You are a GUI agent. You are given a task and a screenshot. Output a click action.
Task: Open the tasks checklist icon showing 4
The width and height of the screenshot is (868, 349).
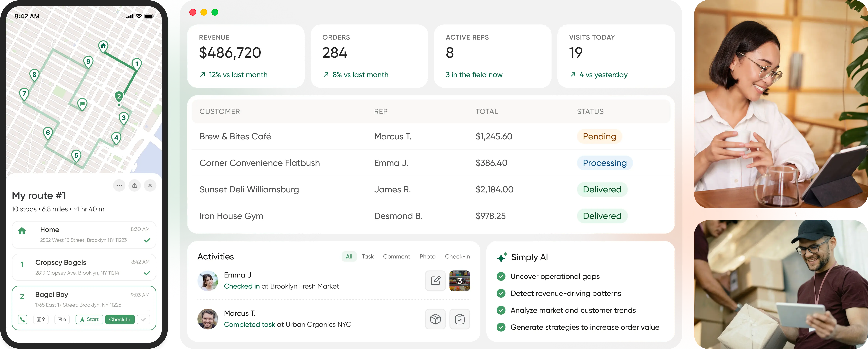[x=62, y=319]
